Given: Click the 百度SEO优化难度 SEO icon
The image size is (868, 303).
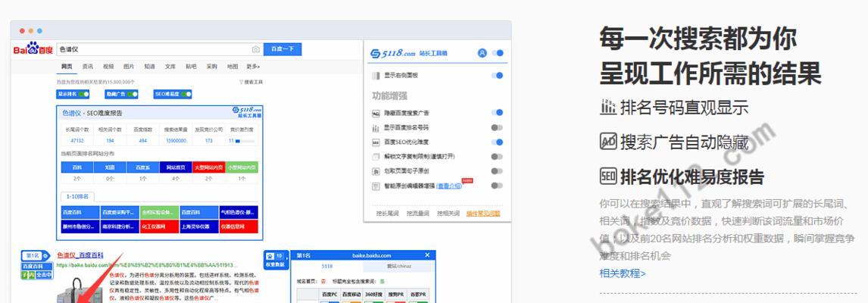Looking at the screenshot, I should [376, 142].
